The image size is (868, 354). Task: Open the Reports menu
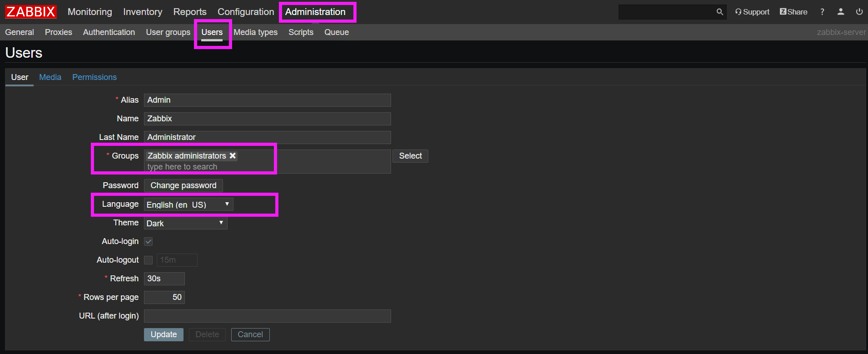point(190,12)
